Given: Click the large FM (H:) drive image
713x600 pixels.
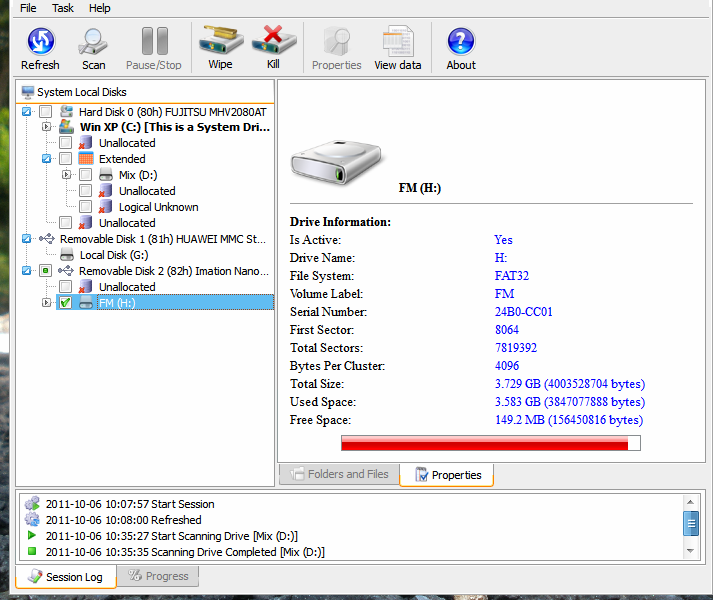Looking at the screenshot, I should 336,162.
